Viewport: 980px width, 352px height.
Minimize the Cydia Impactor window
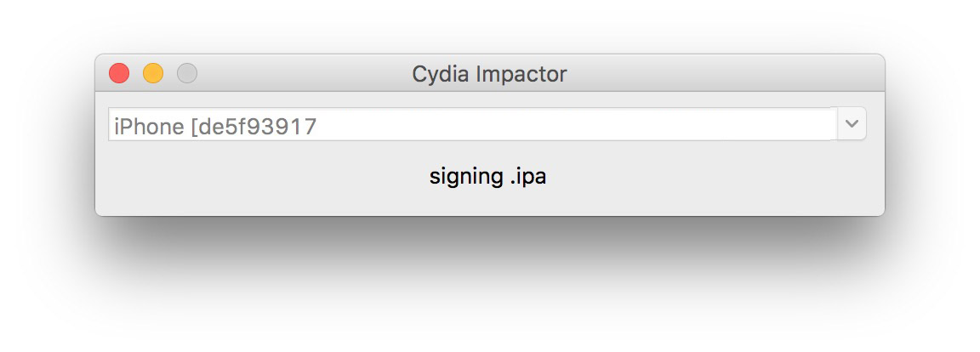[153, 74]
